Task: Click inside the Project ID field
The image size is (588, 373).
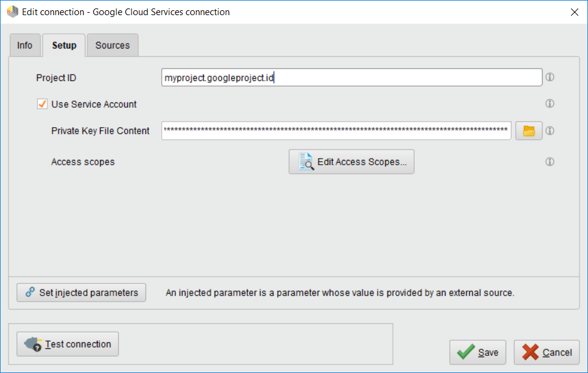Action: 352,77
